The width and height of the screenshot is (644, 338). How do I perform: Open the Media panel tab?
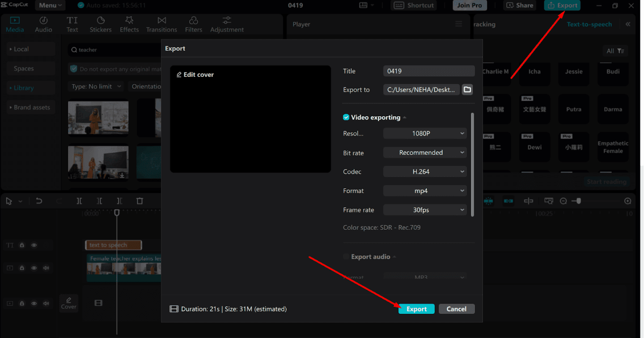tap(15, 25)
